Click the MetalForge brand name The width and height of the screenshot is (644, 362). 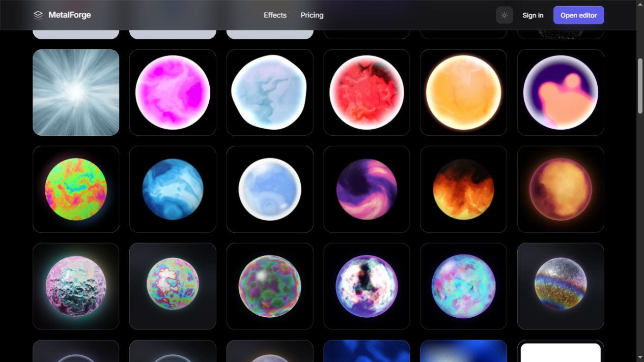70,15
